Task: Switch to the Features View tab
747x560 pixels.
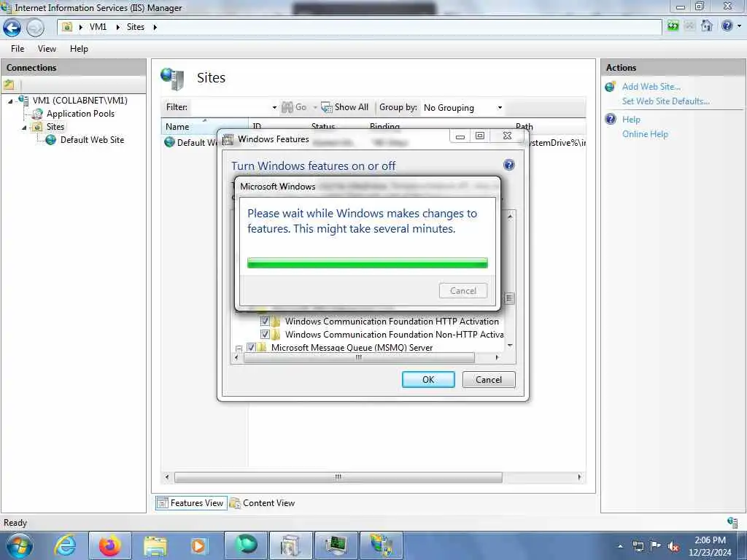Action: point(191,503)
